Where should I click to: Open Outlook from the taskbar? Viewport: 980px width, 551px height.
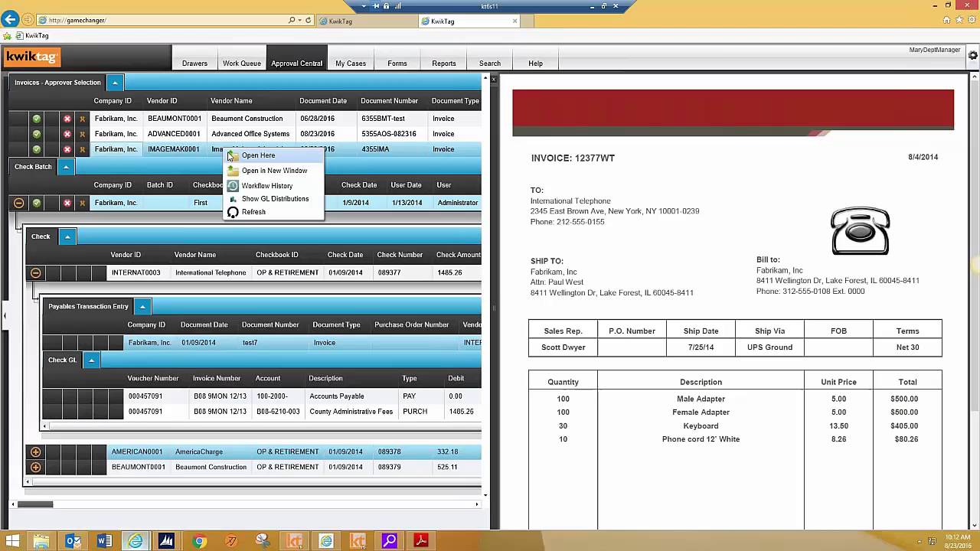73,541
